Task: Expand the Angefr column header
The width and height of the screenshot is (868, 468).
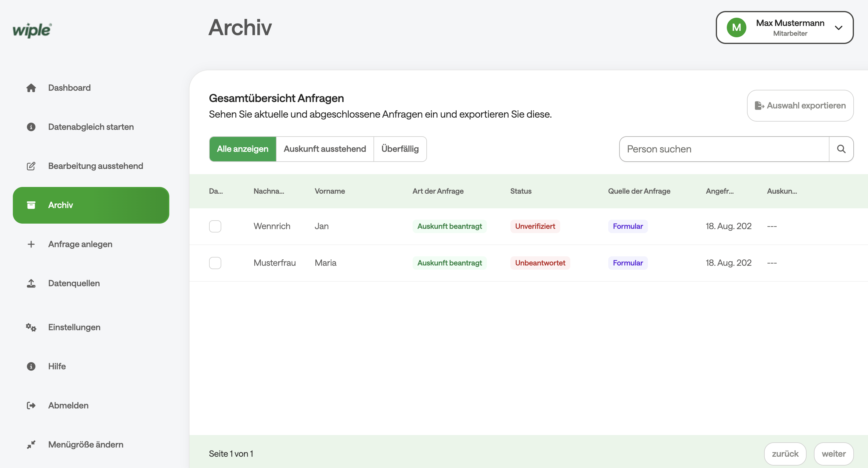Action: coord(719,191)
